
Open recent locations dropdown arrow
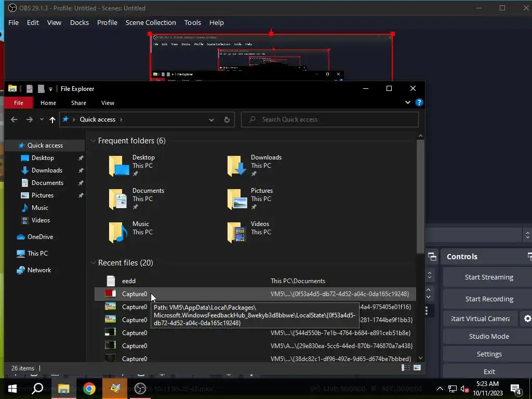[x=42, y=119]
